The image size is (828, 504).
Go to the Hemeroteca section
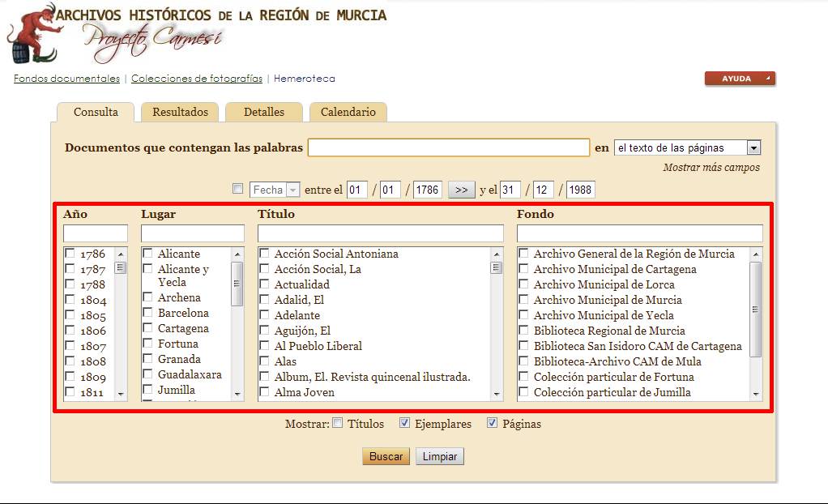coord(304,78)
